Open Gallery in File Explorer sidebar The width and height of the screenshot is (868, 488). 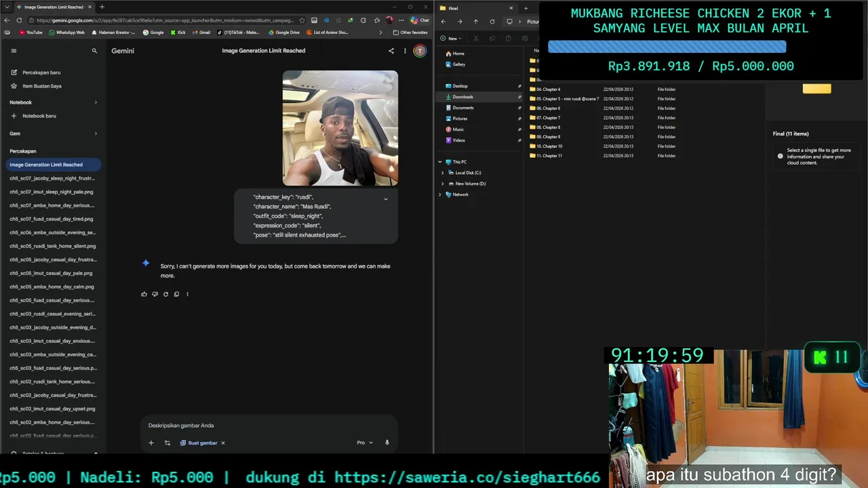point(458,64)
